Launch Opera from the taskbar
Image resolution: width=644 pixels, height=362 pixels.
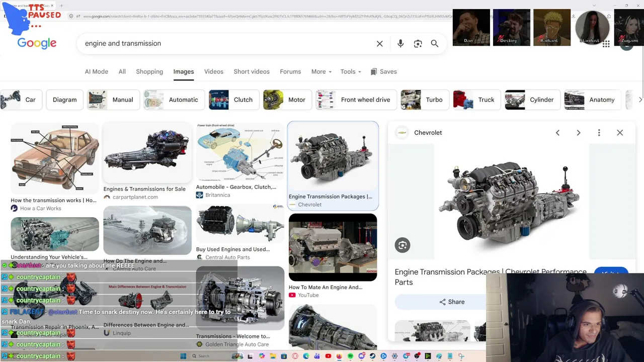click(x=295, y=356)
